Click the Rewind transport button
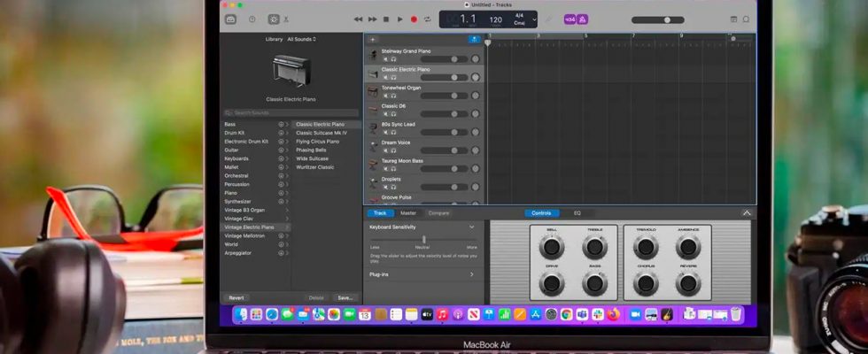The image size is (868, 354). (x=358, y=19)
